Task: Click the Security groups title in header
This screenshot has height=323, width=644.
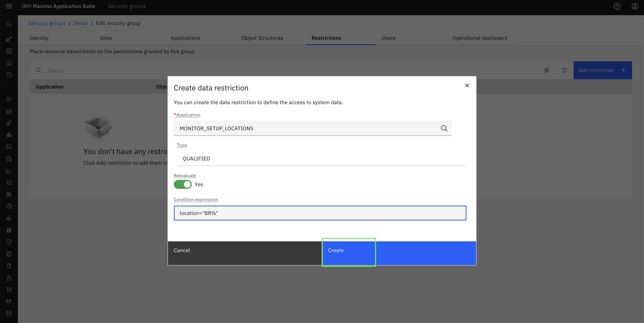Action: point(127,6)
